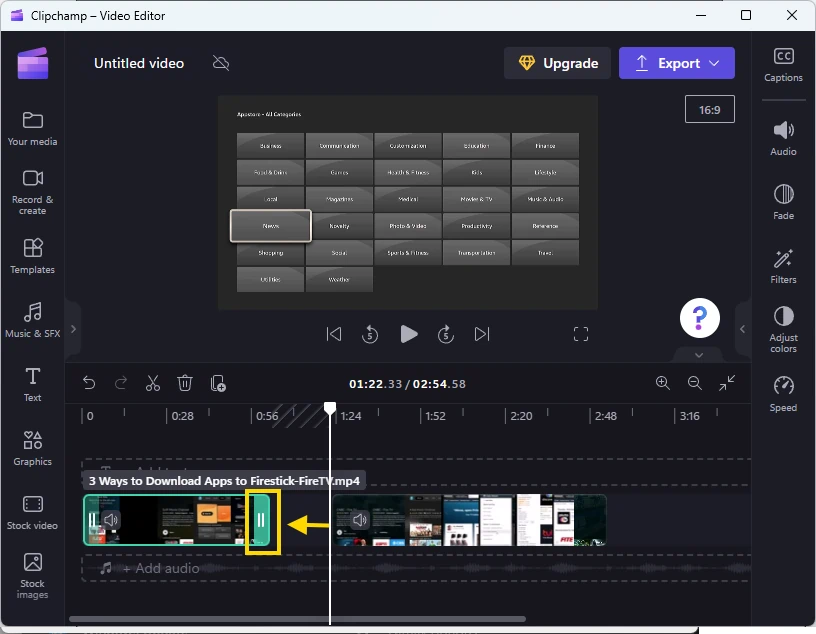
Task: Open Music & SFX library
Action: pos(32,320)
